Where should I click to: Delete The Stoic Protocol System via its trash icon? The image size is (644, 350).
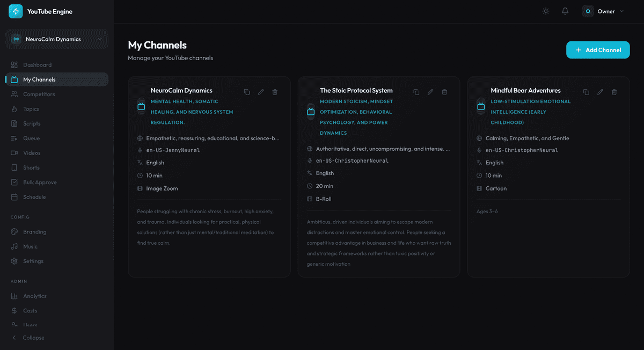(444, 92)
